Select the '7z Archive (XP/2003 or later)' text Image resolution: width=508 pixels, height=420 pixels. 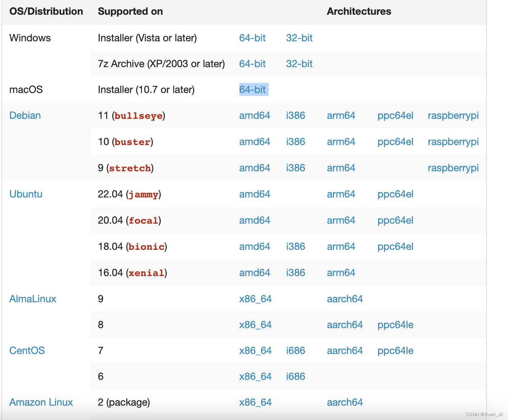pyautogui.click(x=161, y=64)
